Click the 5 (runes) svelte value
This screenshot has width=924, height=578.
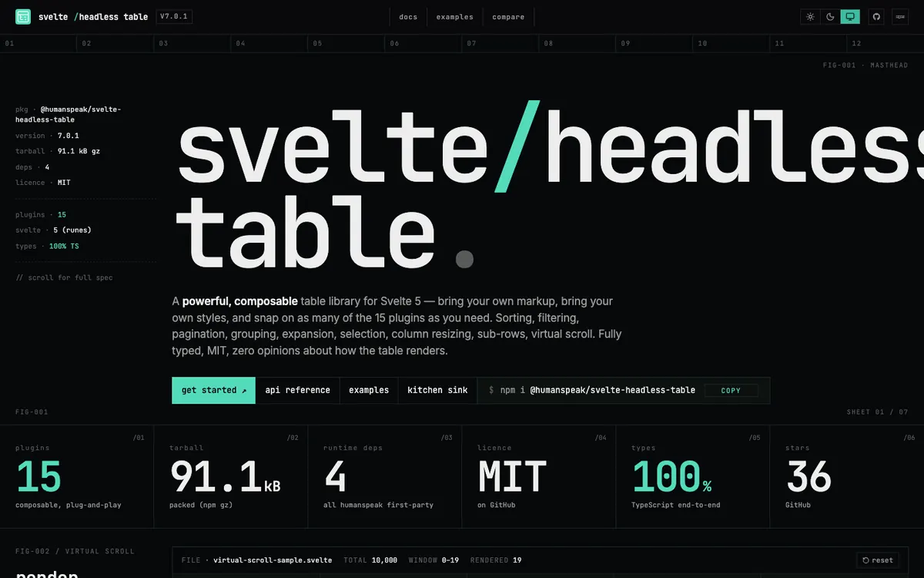pyautogui.click(x=72, y=230)
